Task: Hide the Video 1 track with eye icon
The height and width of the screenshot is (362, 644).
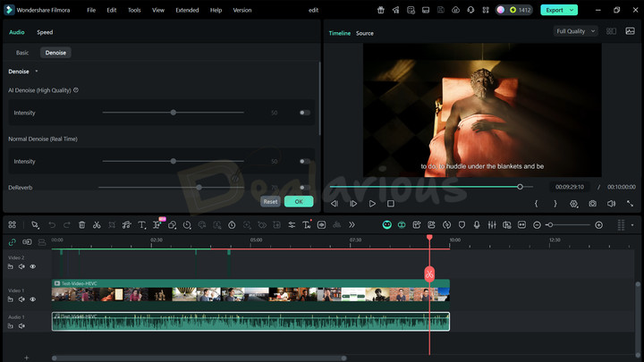Action: pyautogui.click(x=33, y=299)
